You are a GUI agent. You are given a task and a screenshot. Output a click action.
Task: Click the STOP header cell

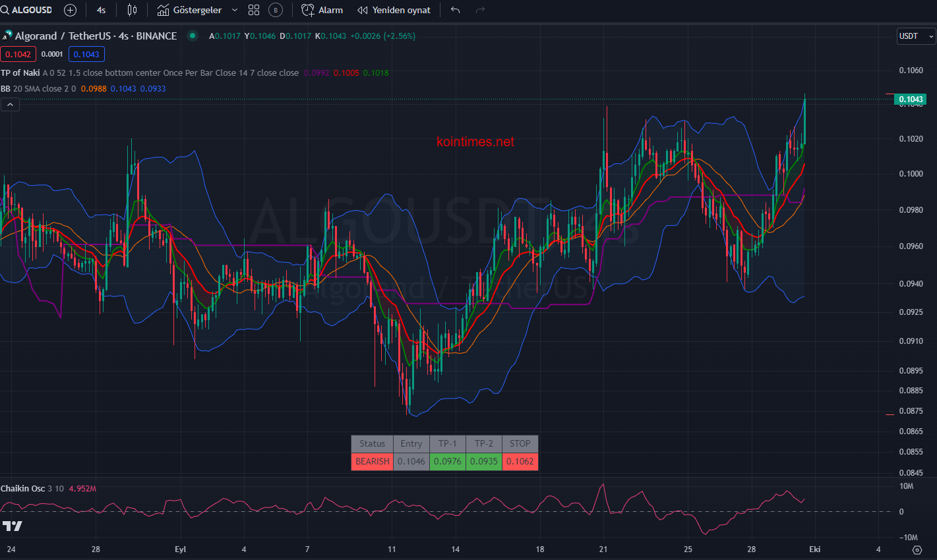(520, 443)
